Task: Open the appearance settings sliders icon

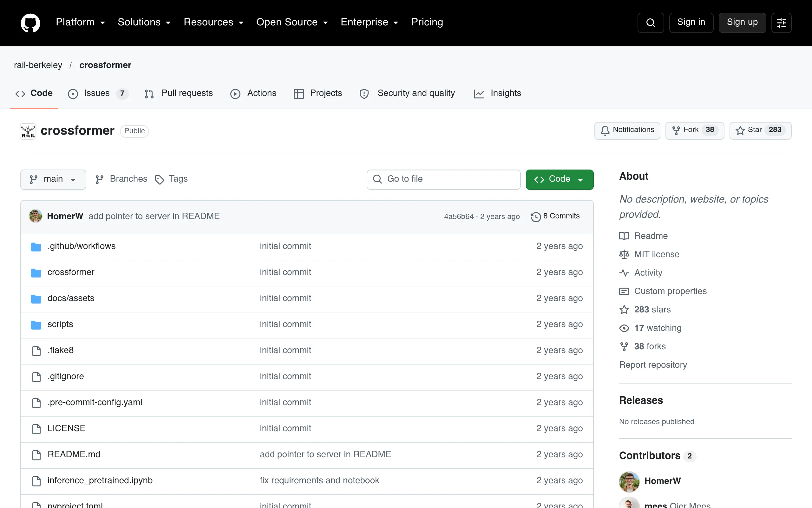Action: [x=782, y=23]
